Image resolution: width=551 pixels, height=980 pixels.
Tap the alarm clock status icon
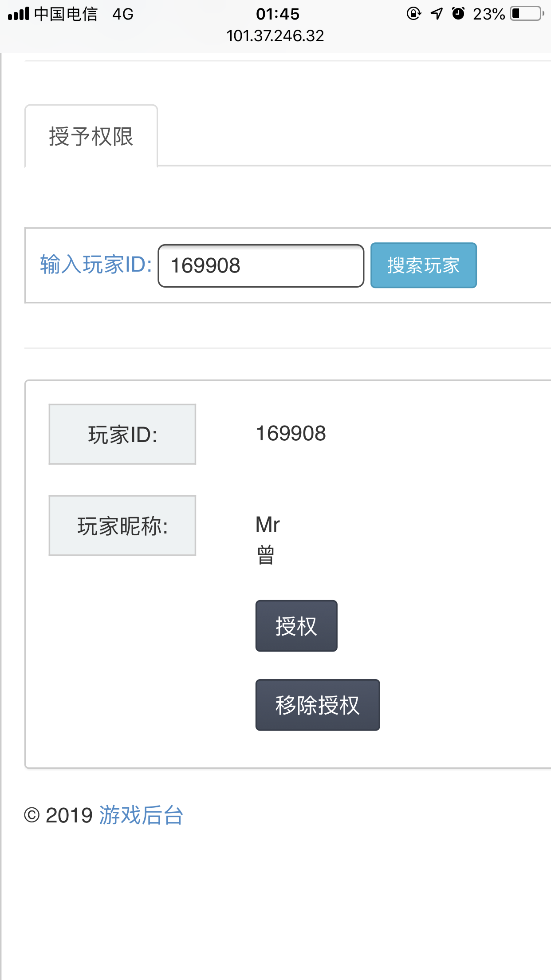coord(458,14)
